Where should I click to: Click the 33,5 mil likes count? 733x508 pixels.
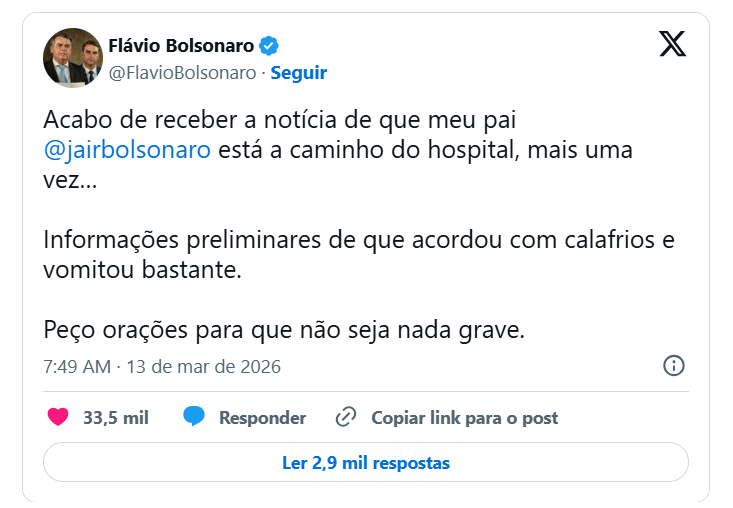(115, 418)
